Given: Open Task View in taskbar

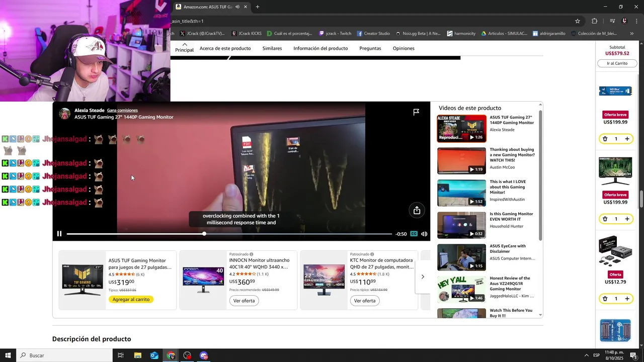Looking at the screenshot, I should point(121,355).
